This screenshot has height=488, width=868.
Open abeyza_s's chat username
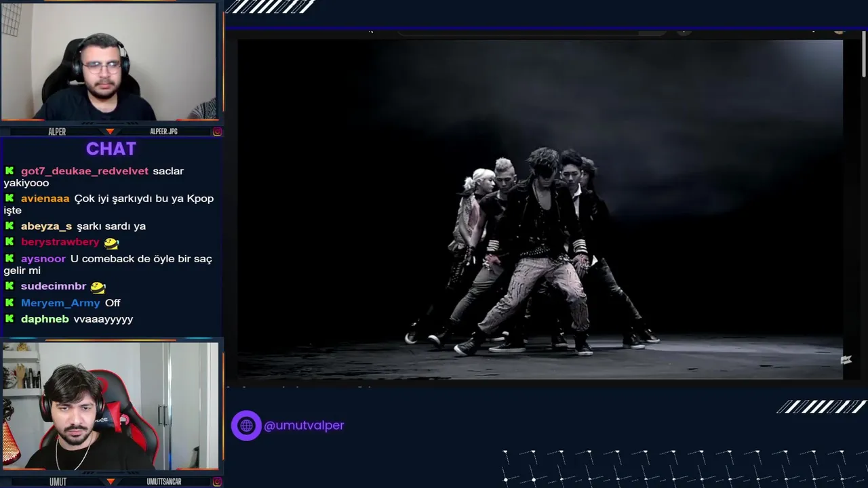point(46,226)
